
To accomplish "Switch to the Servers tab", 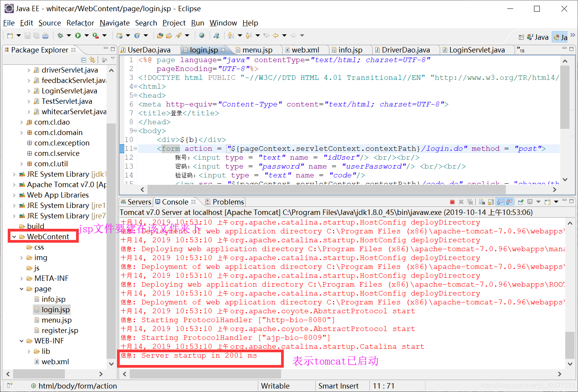I will point(136,202).
